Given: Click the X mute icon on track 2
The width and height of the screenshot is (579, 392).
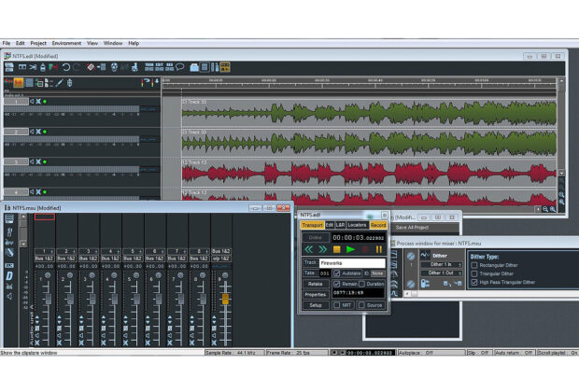Looking at the screenshot, I should click(x=38, y=132).
